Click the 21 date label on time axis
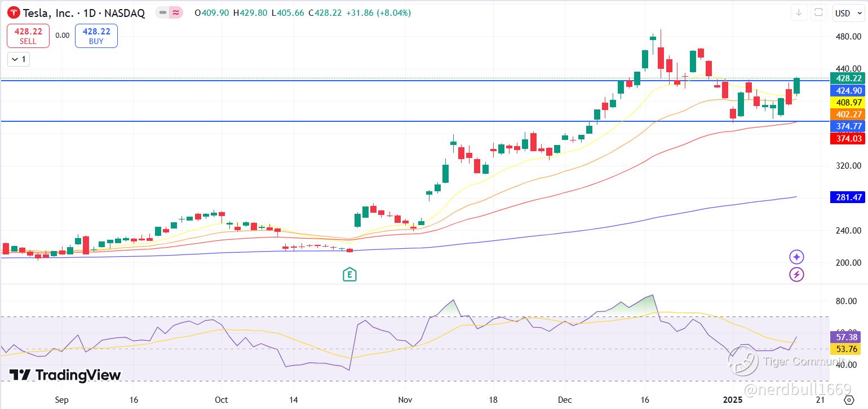Viewport: 868px width, 409px height. tap(821, 400)
